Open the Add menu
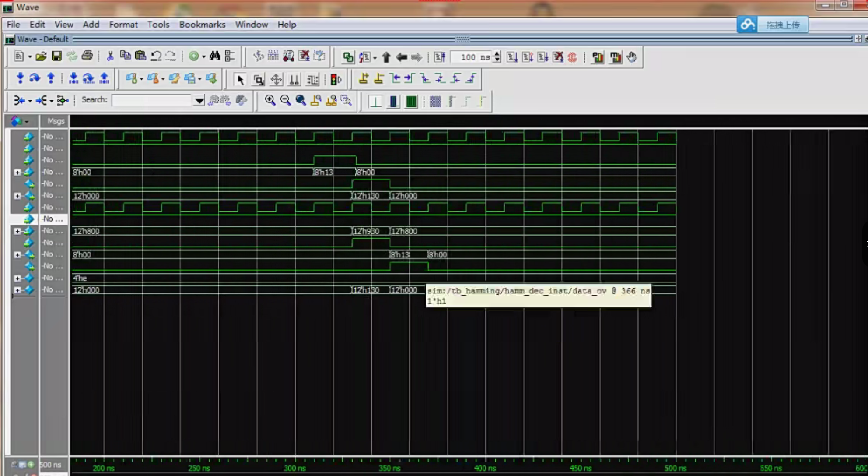868x476 pixels. coord(91,25)
